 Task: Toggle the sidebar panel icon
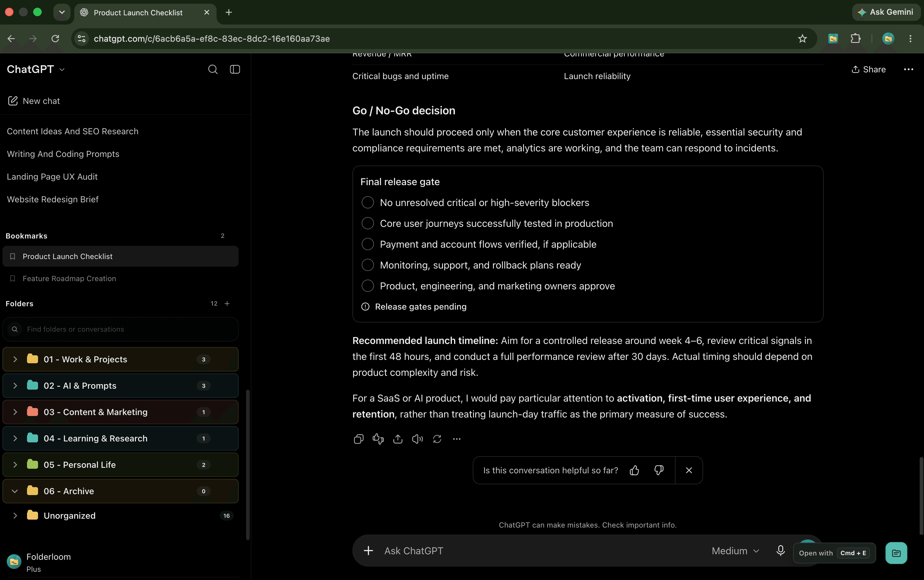[235, 69]
